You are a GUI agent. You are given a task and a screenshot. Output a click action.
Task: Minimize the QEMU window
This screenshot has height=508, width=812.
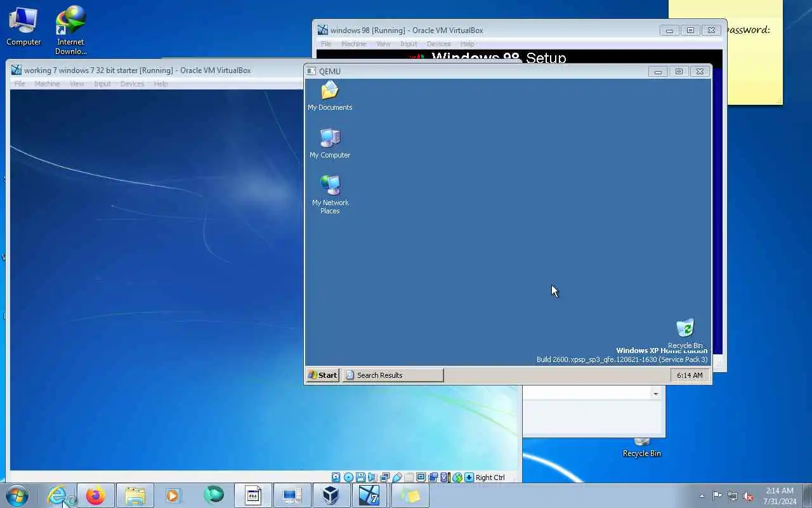(x=658, y=72)
